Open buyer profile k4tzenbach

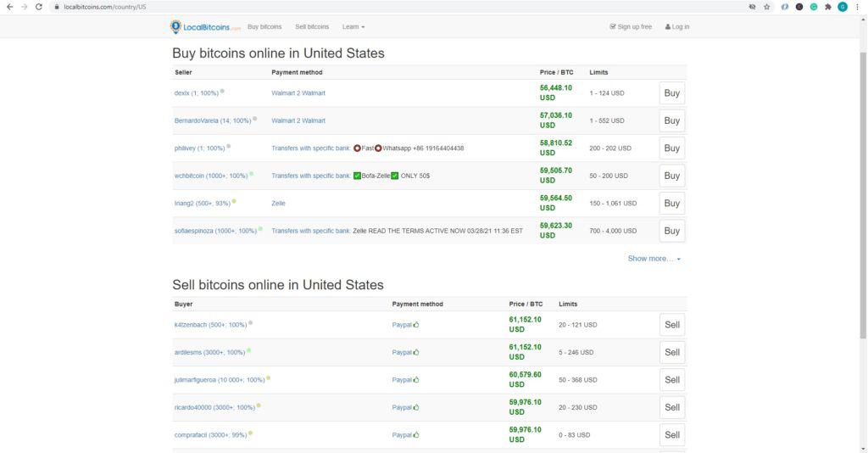[x=210, y=325]
